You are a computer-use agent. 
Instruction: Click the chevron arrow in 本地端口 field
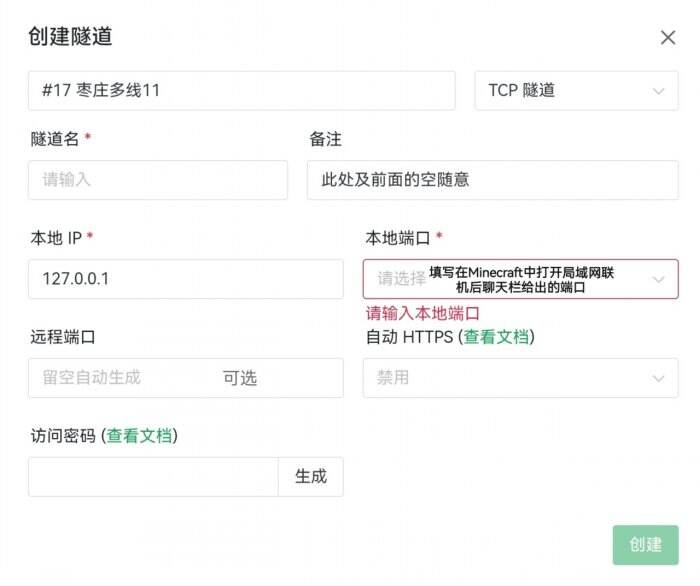[658, 280]
